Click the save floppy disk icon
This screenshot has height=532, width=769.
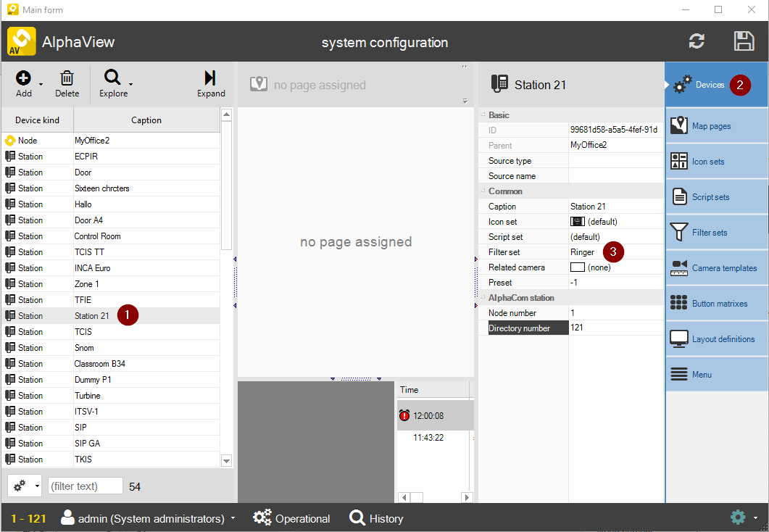(744, 41)
